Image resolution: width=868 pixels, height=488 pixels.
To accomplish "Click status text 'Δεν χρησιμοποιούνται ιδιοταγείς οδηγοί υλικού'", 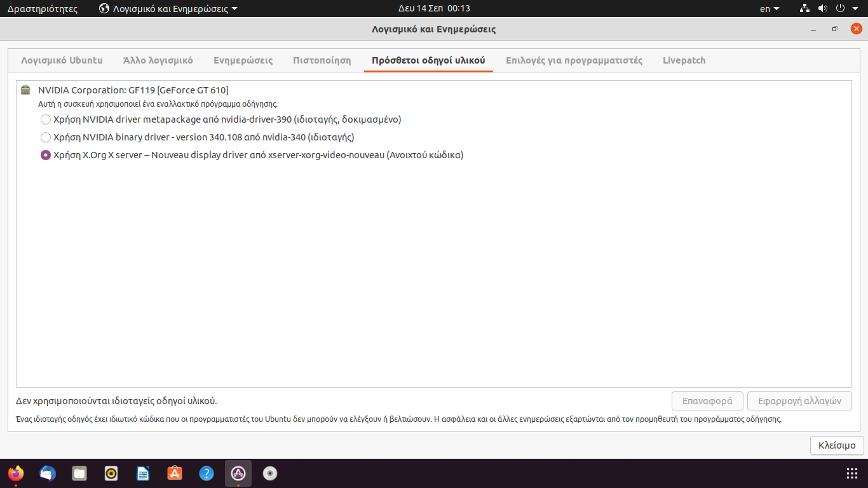I will (x=116, y=401).
